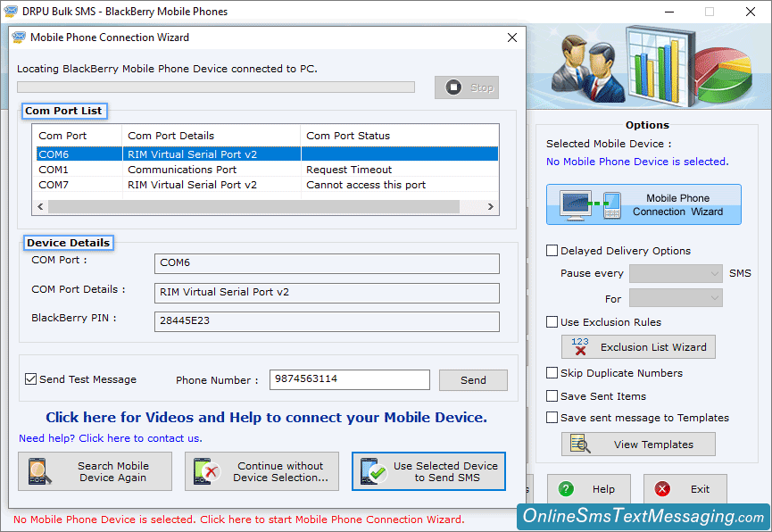Open the 'For' duration dropdown
The width and height of the screenshot is (772, 532).
coord(676,298)
